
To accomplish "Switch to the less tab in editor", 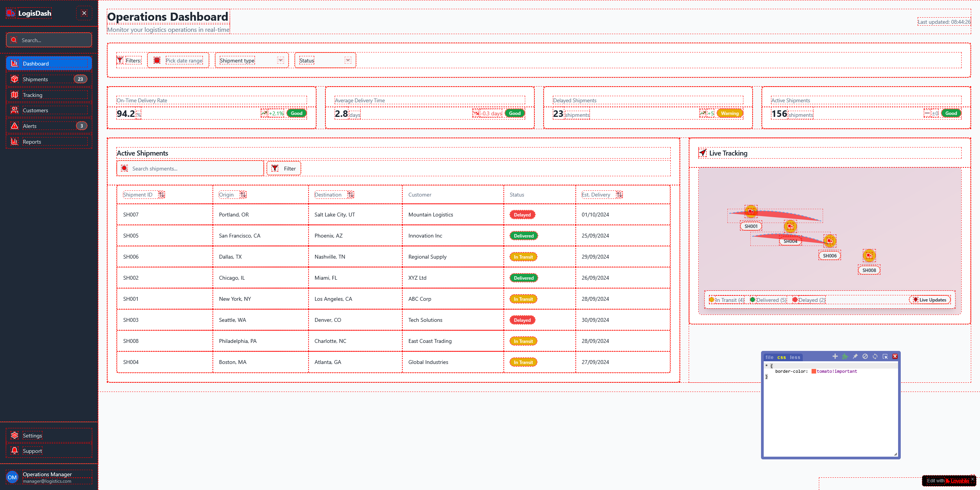I will [795, 357].
